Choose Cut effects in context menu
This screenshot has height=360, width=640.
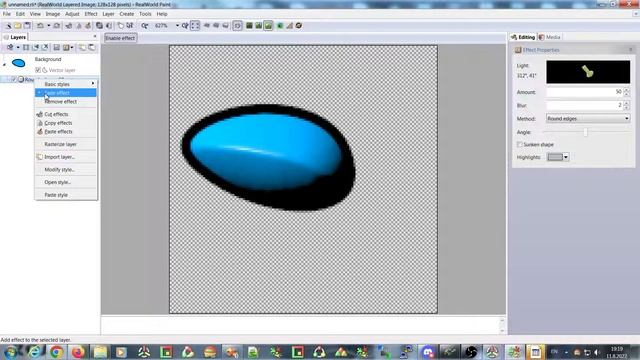pos(66,114)
